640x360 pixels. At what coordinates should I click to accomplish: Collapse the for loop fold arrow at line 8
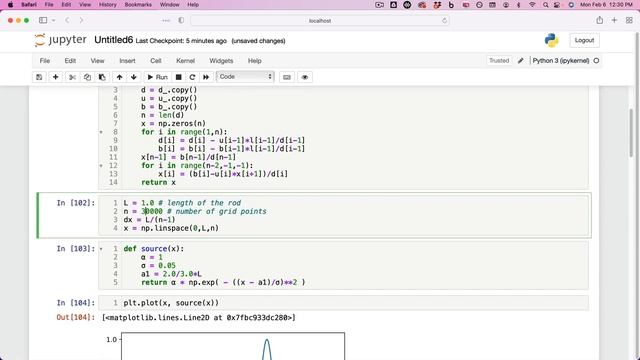click(101, 132)
